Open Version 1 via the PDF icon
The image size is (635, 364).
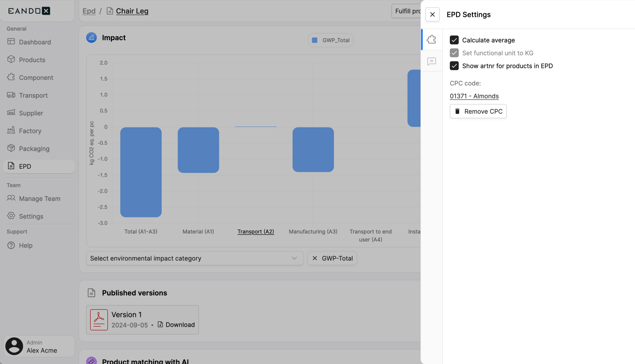point(99,319)
